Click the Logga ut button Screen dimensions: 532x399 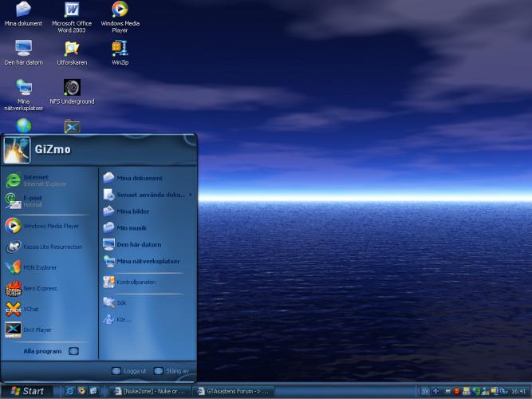pyautogui.click(x=129, y=371)
